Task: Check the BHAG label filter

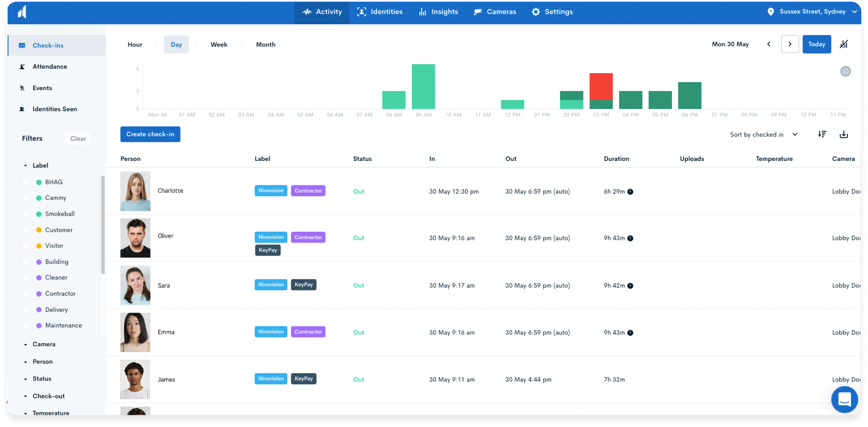Action: coord(26,182)
